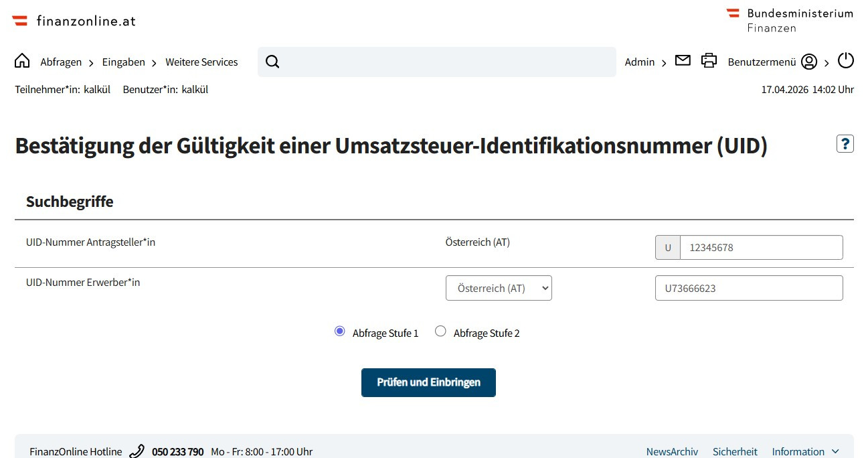Click the finanzonline.at logo
Viewport: 868px width, 458px height.
[74, 20]
